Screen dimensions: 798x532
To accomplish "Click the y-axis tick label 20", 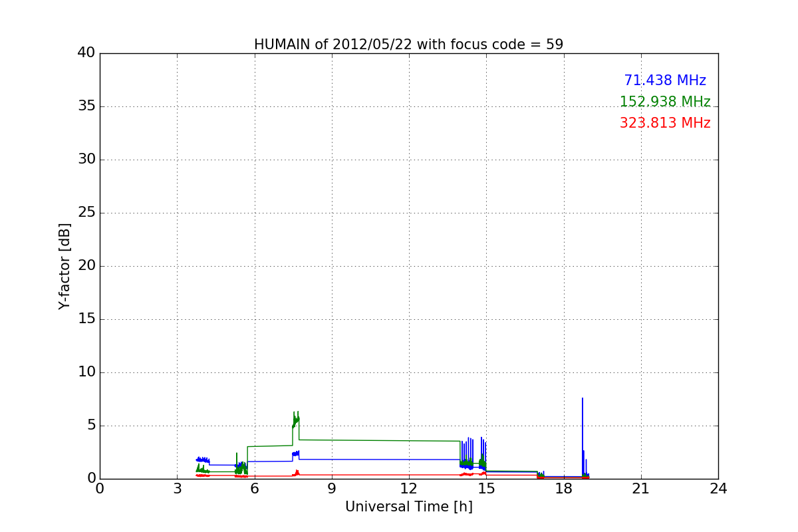I will click(x=86, y=266).
